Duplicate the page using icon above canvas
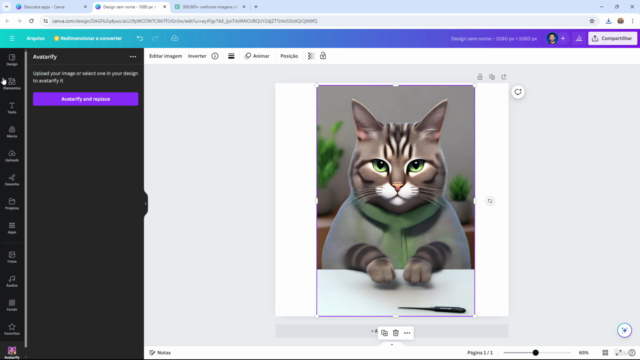The height and width of the screenshot is (360, 640). coord(492,77)
